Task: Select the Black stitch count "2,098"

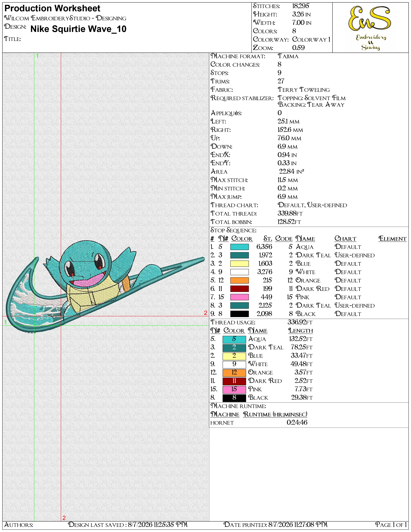Action: tap(264, 314)
